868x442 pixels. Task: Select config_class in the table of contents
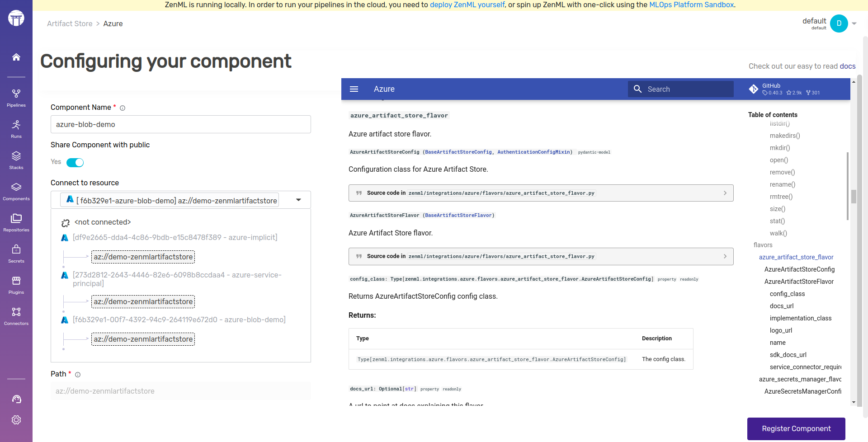(787, 294)
